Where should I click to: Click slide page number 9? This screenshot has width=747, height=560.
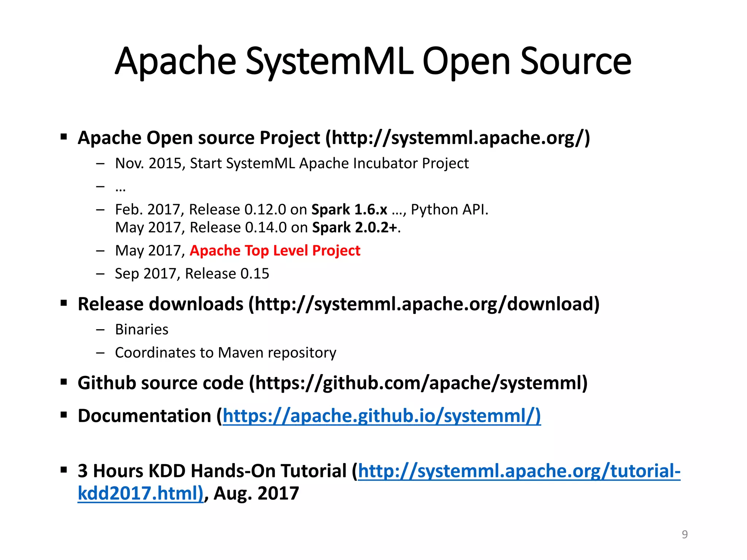click(685, 534)
